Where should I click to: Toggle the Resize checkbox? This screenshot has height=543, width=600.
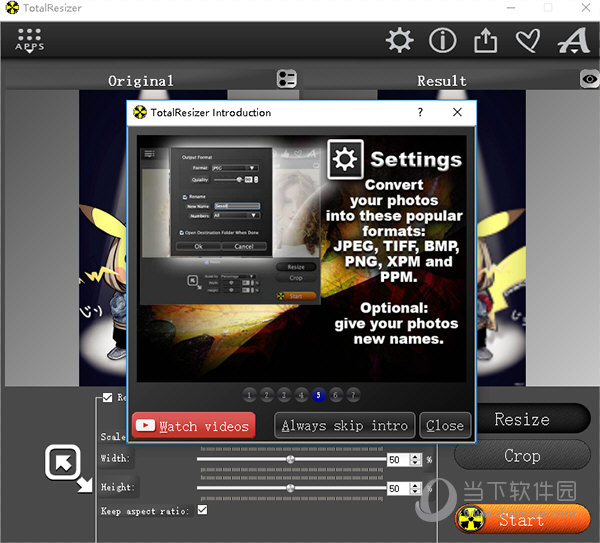tap(108, 398)
